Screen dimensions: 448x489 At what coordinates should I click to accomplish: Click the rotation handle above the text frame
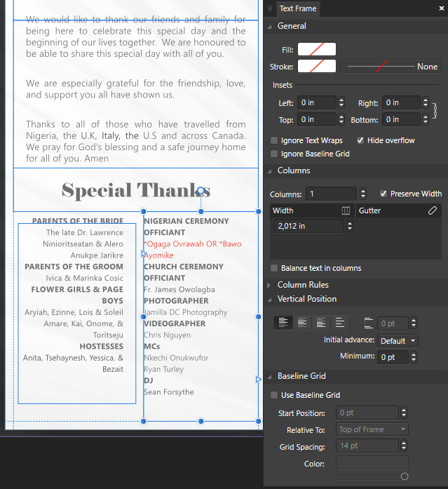201,190
